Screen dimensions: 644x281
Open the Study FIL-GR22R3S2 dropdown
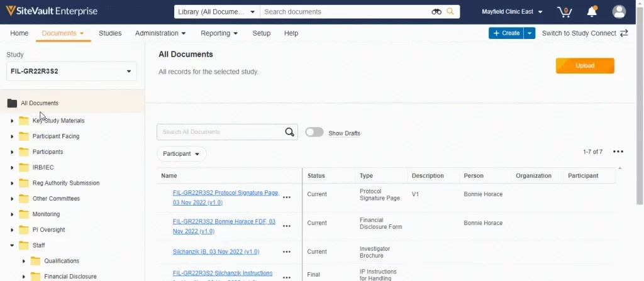point(71,71)
